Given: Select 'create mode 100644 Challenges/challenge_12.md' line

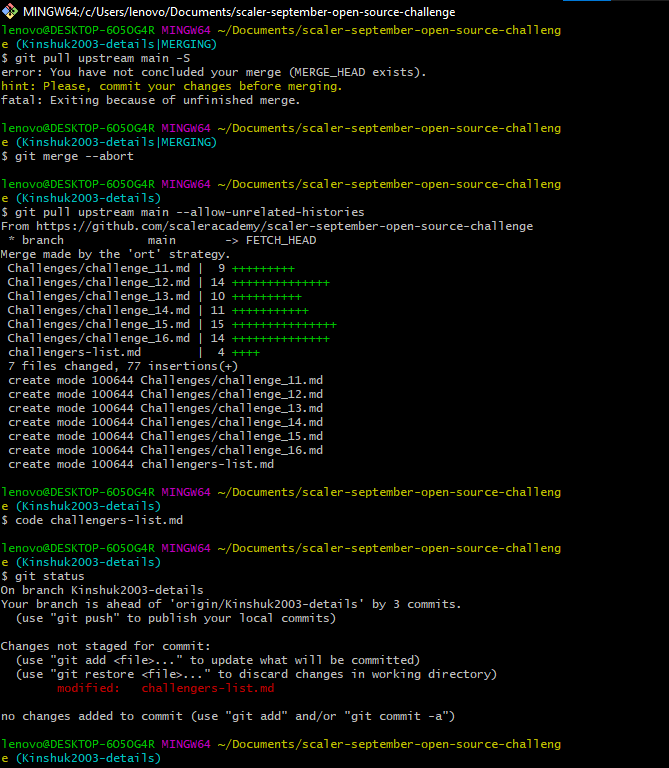Looking at the screenshot, I should point(166,394).
